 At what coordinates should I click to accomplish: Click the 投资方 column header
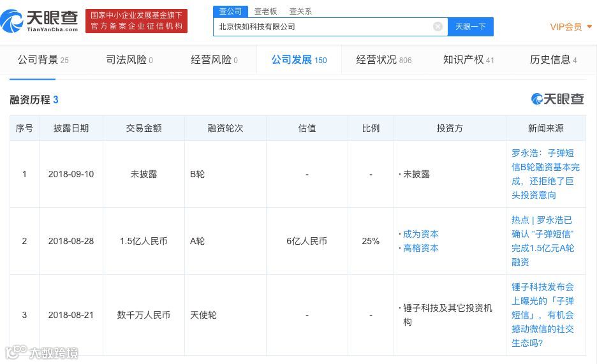pos(450,128)
